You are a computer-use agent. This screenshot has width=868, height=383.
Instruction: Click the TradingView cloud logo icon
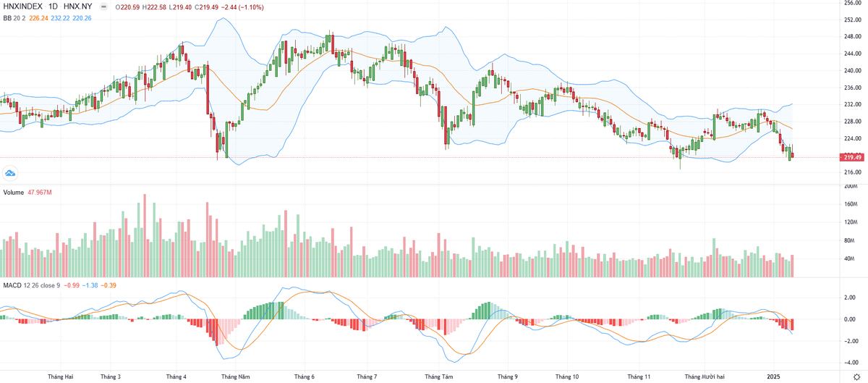click(10, 173)
